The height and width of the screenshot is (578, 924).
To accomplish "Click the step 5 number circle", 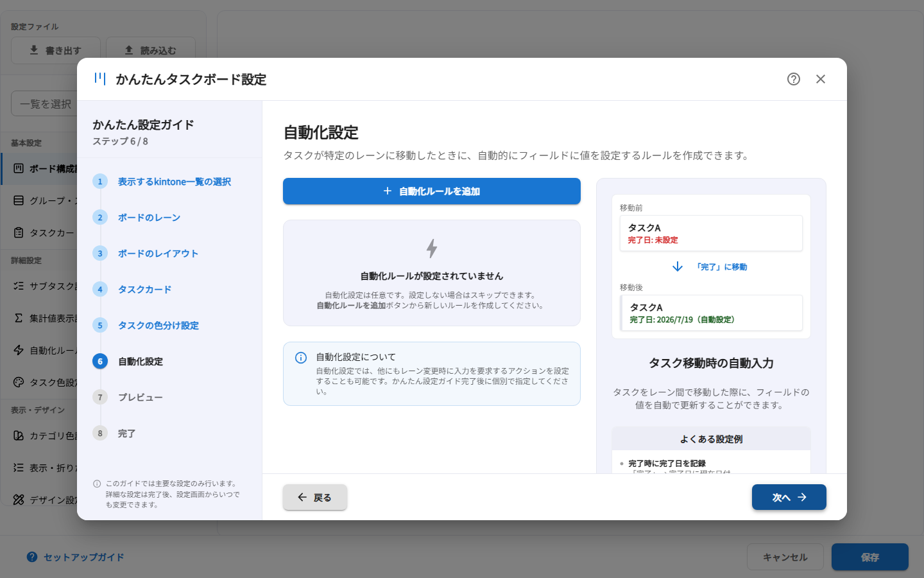I will tap(100, 326).
